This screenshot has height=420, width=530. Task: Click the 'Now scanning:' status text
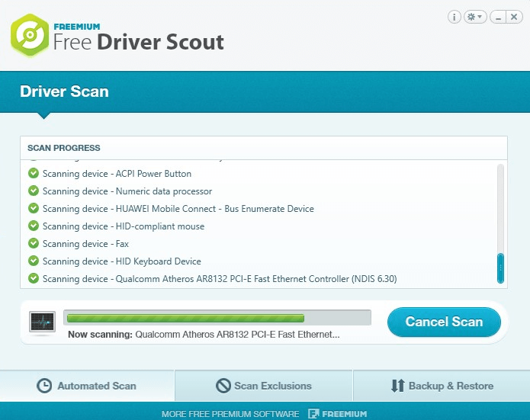100,335
